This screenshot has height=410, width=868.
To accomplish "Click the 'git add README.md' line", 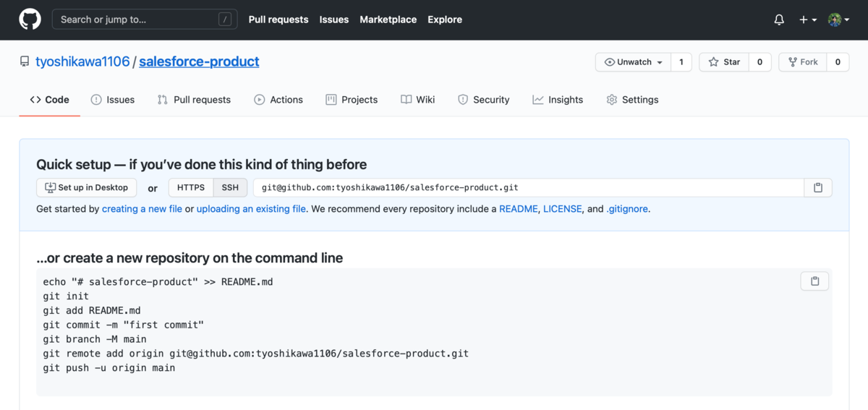I will [92, 310].
